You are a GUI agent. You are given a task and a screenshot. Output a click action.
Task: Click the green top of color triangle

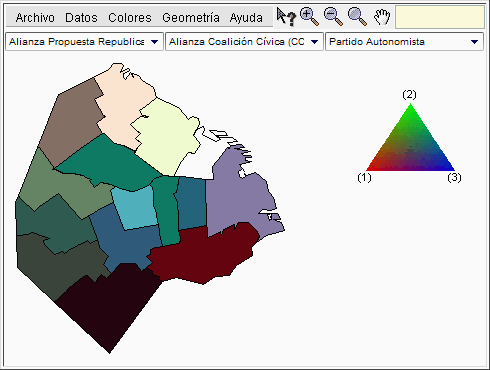411,110
